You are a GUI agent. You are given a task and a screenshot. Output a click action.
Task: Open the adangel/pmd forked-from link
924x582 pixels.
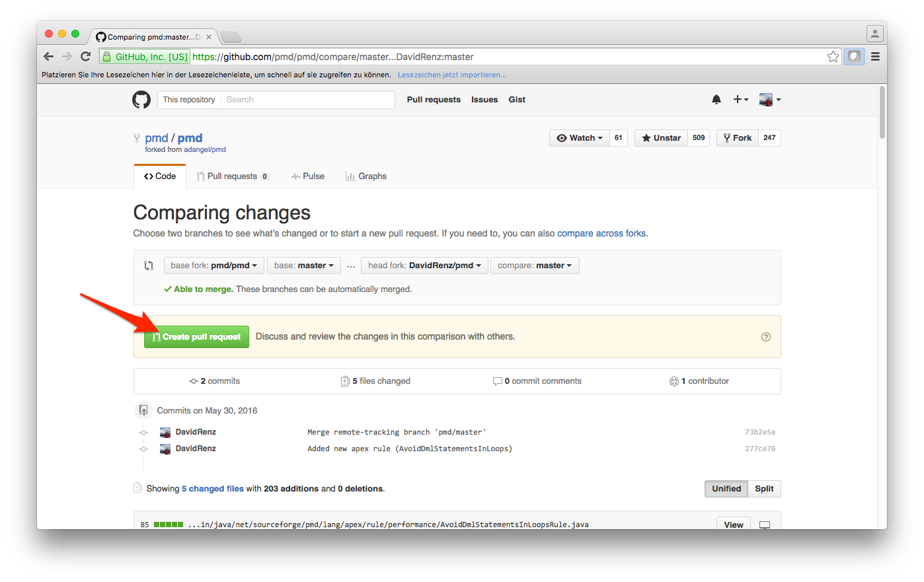click(205, 150)
